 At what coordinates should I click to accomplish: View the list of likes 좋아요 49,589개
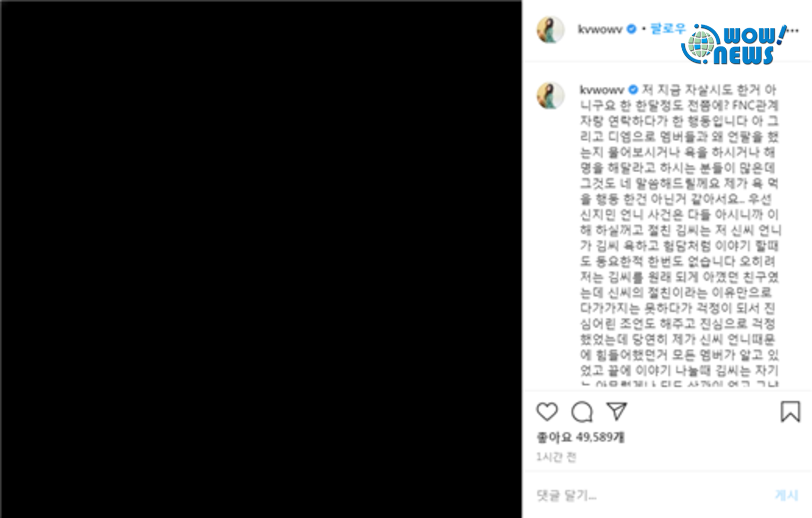(580, 437)
